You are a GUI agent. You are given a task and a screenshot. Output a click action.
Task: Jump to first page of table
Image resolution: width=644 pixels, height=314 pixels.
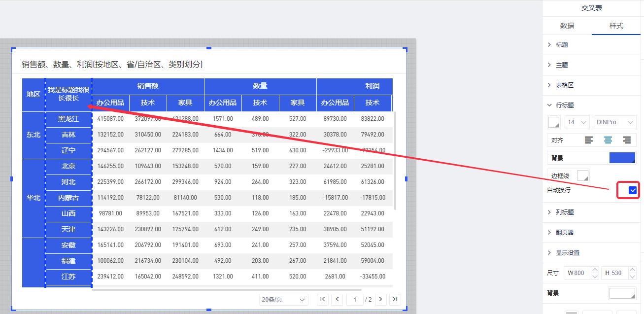pyautogui.click(x=323, y=299)
